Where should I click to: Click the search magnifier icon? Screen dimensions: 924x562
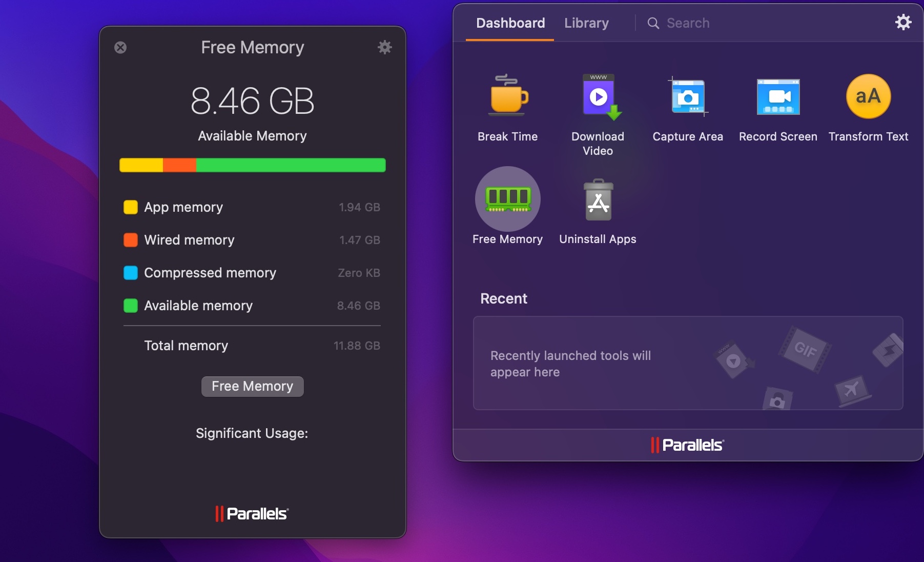[653, 23]
